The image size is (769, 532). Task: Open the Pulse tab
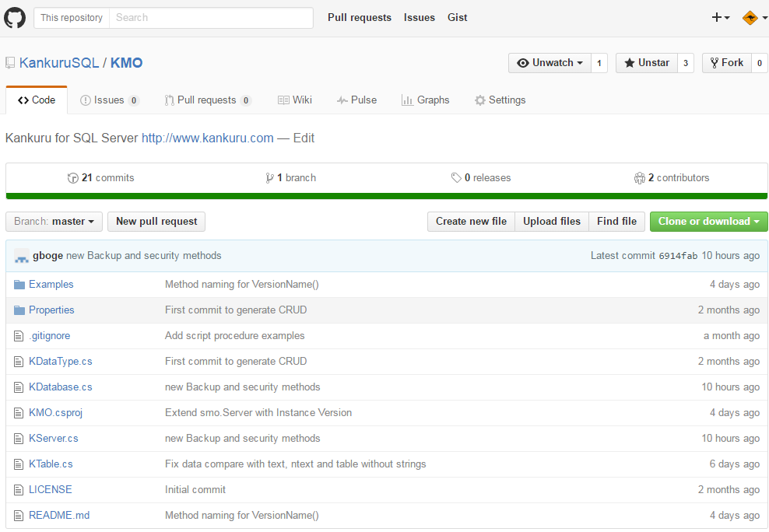click(x=356, y=100)
